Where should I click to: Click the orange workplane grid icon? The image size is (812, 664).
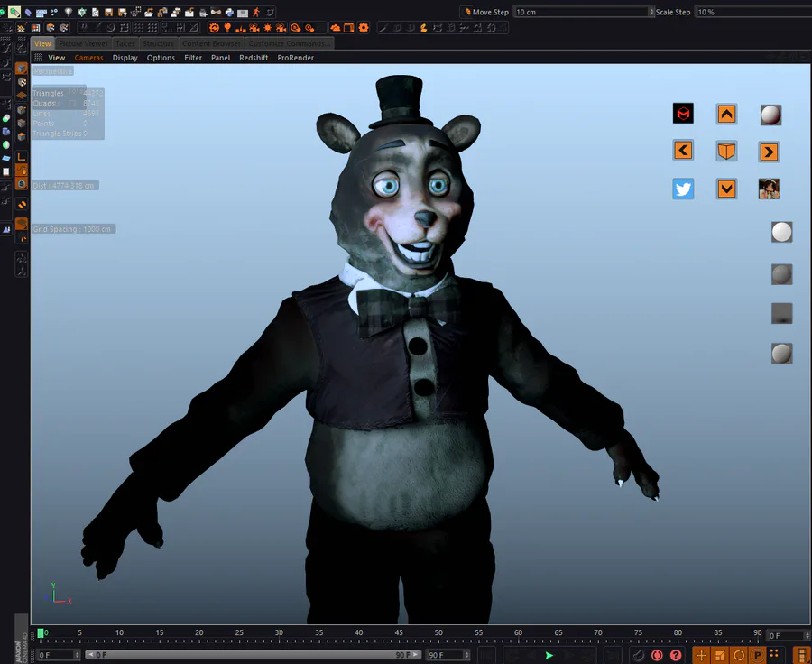coord(22,95)
